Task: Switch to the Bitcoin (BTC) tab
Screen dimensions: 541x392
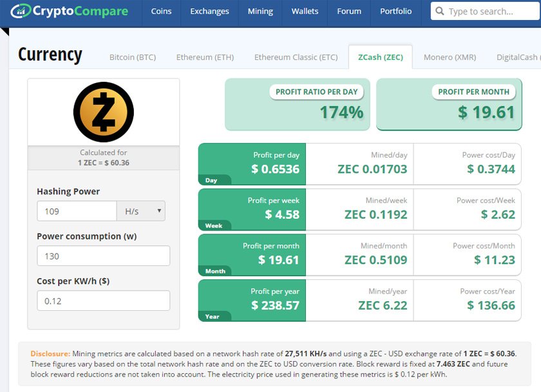Action: coord(133,57)
